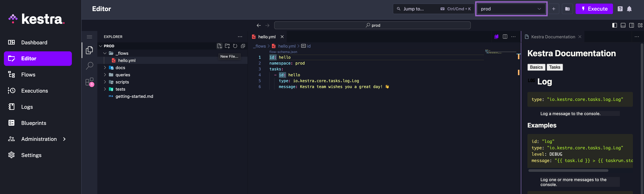Click the Refresh Explorer icon

tap(235, 46)
